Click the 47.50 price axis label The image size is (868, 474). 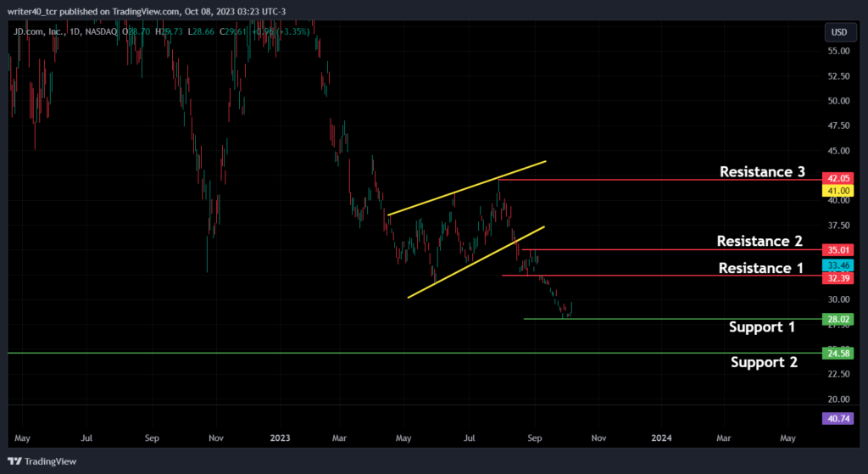(838, 125)
